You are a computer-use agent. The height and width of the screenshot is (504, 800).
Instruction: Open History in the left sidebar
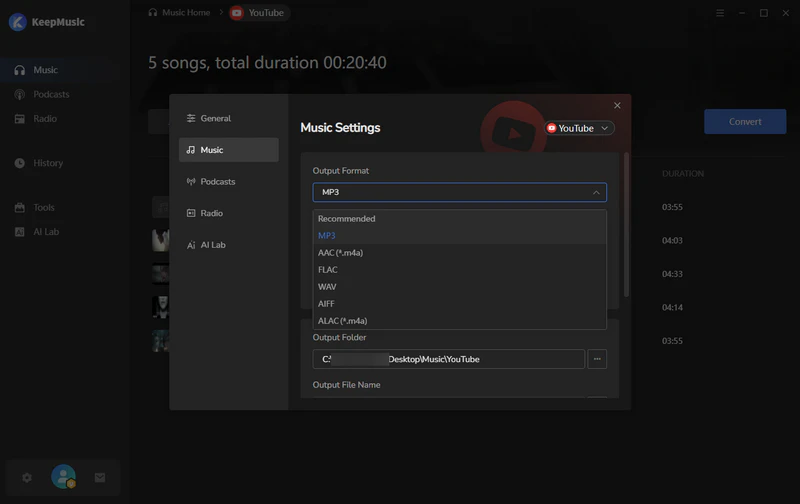[x=47, y=163]
